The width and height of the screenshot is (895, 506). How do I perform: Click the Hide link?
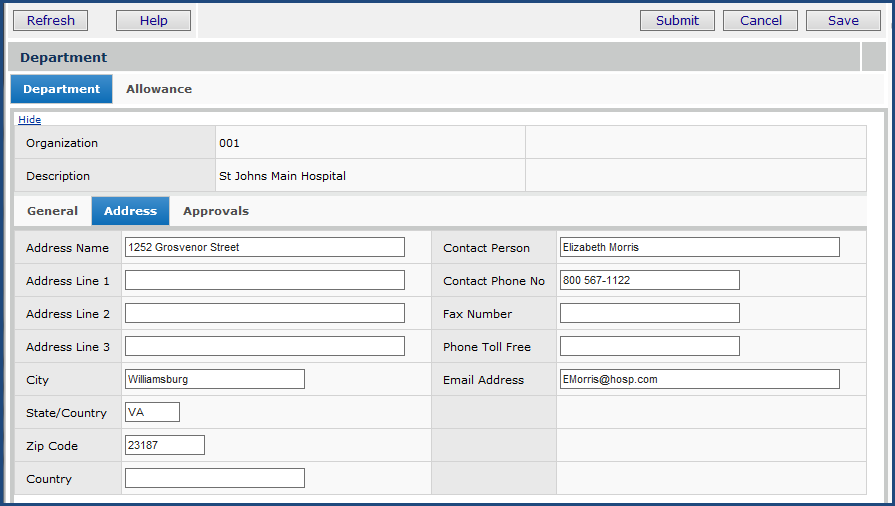30,119
